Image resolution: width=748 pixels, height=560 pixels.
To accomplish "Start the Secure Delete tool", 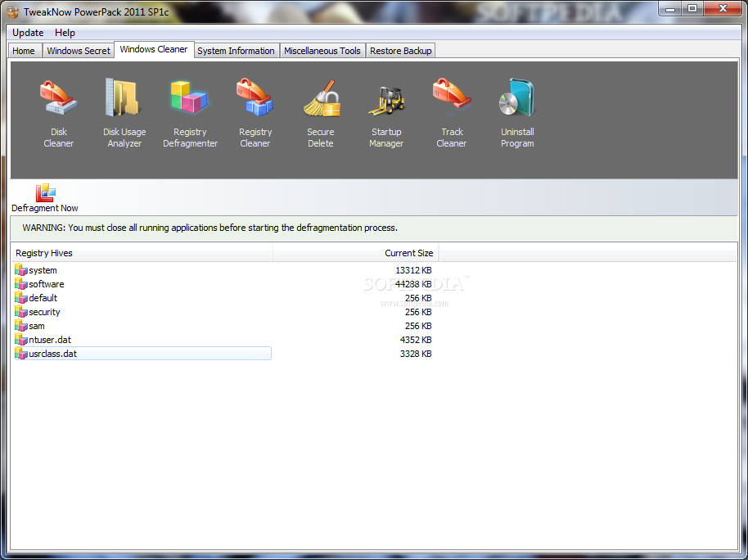I will tap(321, 114).
